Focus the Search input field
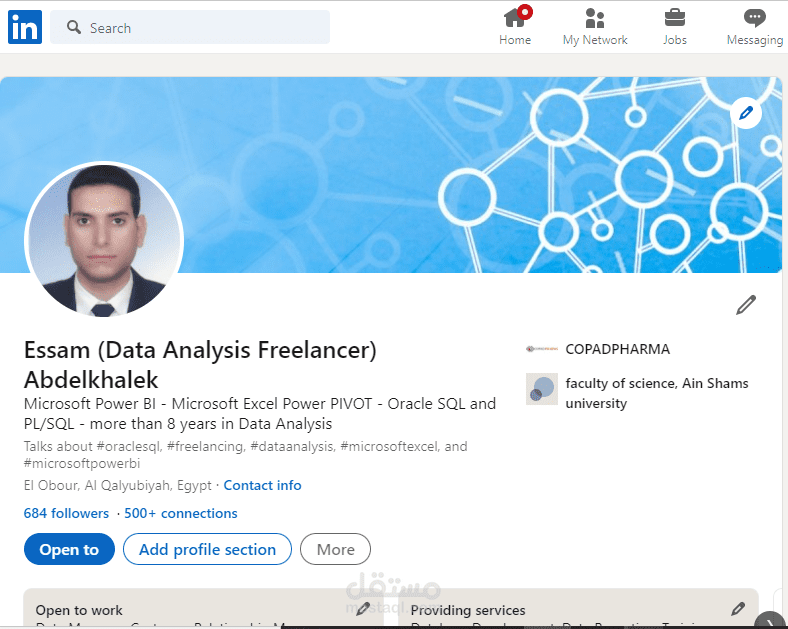788x629 pixels. point(190,27)
